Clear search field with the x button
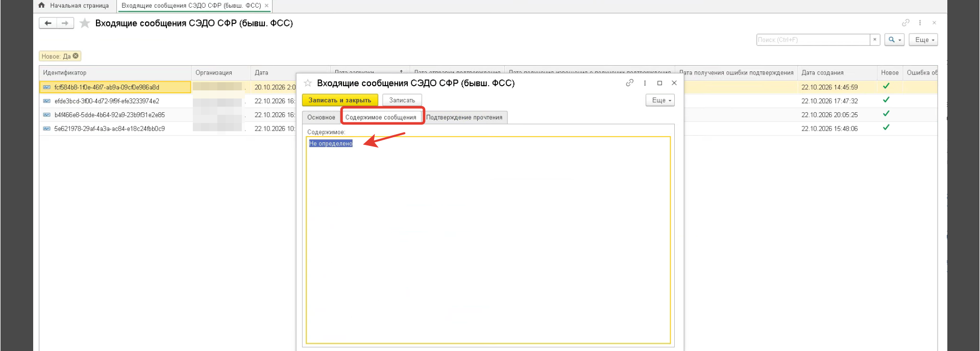Image resolution: width=980 pixels, height=351 pixels. click(x=875, y=39)
